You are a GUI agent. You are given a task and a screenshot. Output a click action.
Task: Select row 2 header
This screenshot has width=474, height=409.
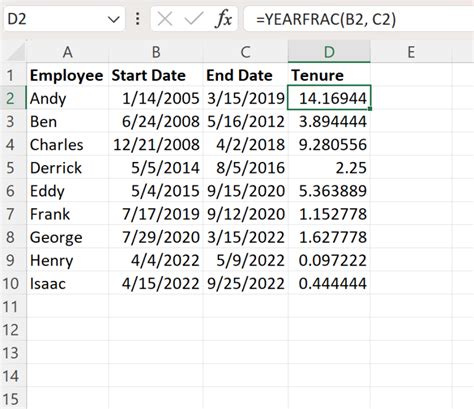(13, 98)
